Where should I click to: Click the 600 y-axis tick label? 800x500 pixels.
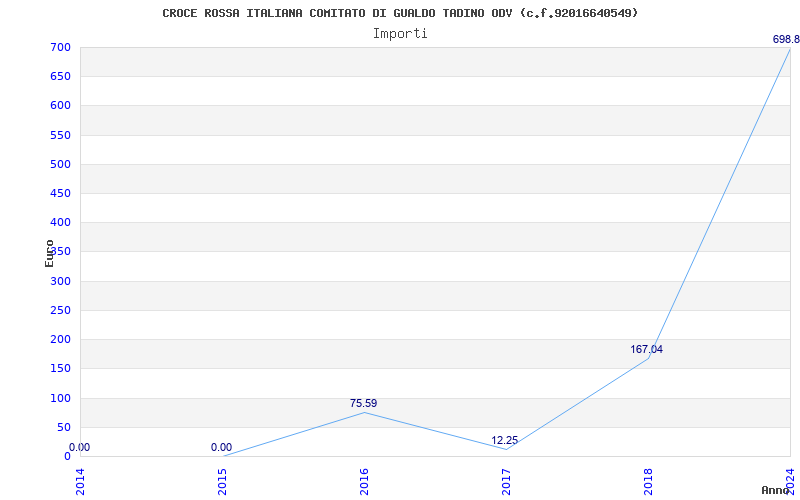tap(60, 106)
